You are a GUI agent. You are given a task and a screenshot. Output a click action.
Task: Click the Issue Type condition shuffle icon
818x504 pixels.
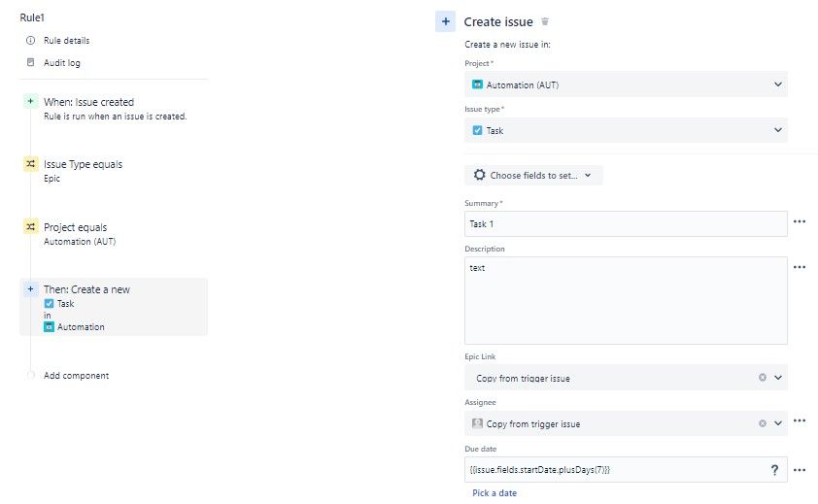pos(31,164)
